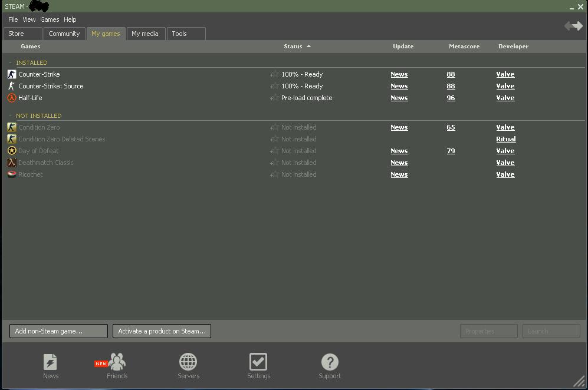Sort by the Developer column header

pyautogui.click(x=513, y=47)
